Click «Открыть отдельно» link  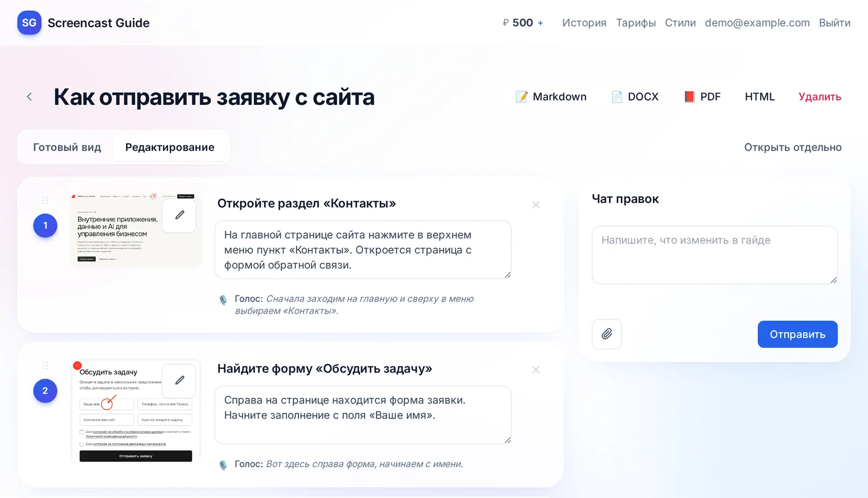793,147
